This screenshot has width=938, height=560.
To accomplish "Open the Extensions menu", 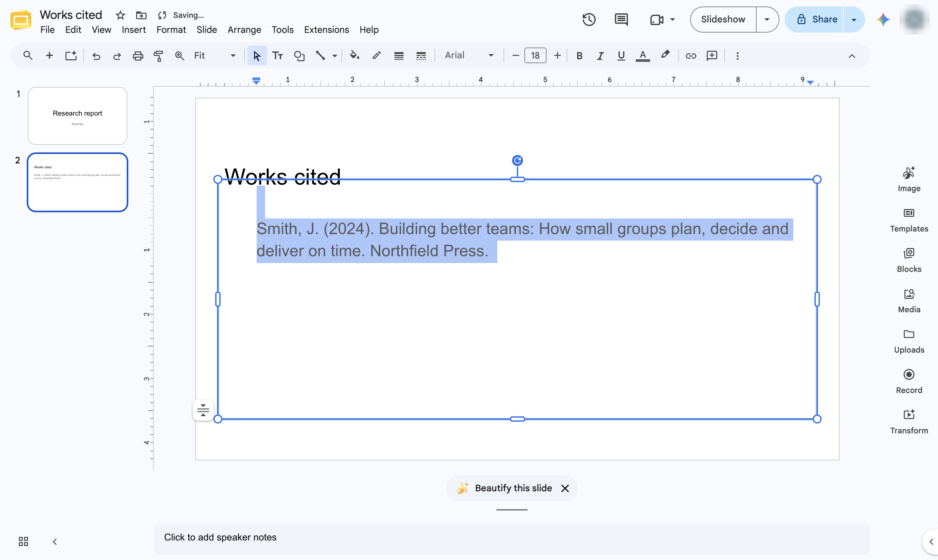I will coord(326,30).
